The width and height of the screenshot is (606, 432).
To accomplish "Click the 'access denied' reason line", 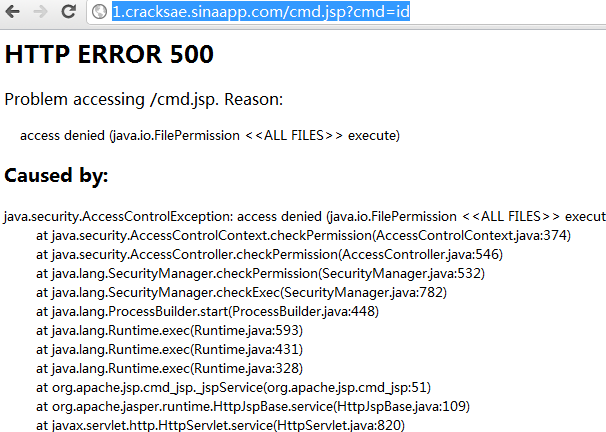I will [x=210, y=135].
